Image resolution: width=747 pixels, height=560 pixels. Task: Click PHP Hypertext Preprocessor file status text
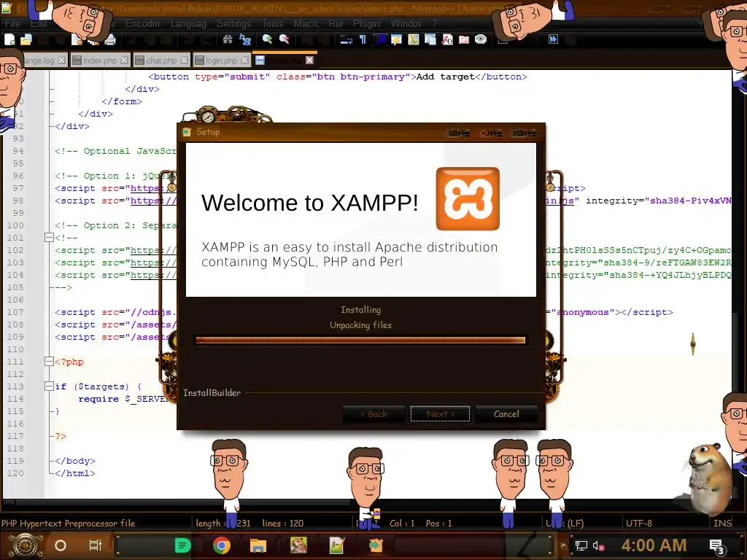pyautogui.click(x=68, y=523)
